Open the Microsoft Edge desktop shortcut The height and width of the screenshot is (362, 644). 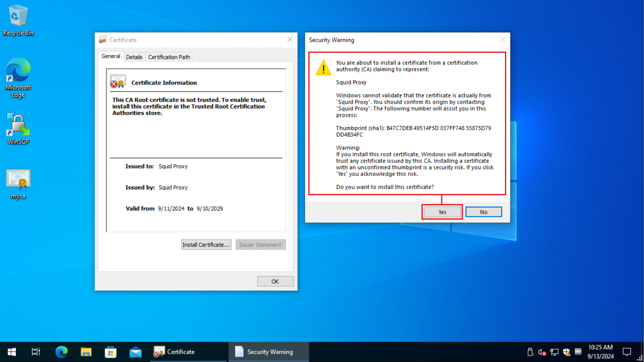coord(18,78)
